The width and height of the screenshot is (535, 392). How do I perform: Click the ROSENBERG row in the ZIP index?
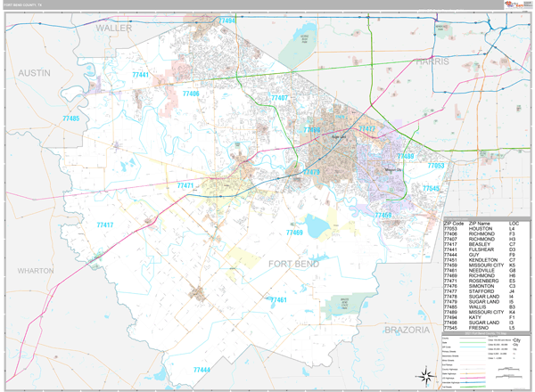pyautogui.click(x=479, y=281)
